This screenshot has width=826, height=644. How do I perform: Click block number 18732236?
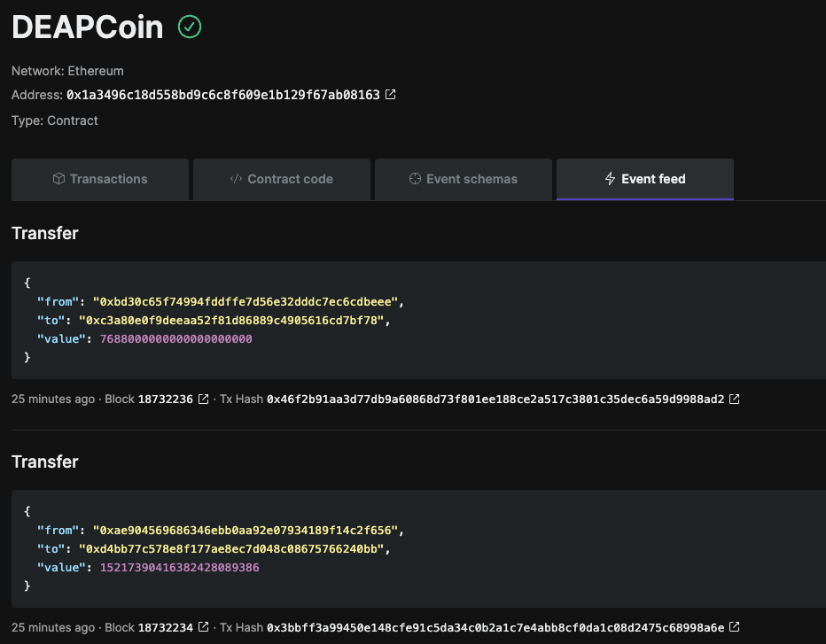tap(166, 400)
